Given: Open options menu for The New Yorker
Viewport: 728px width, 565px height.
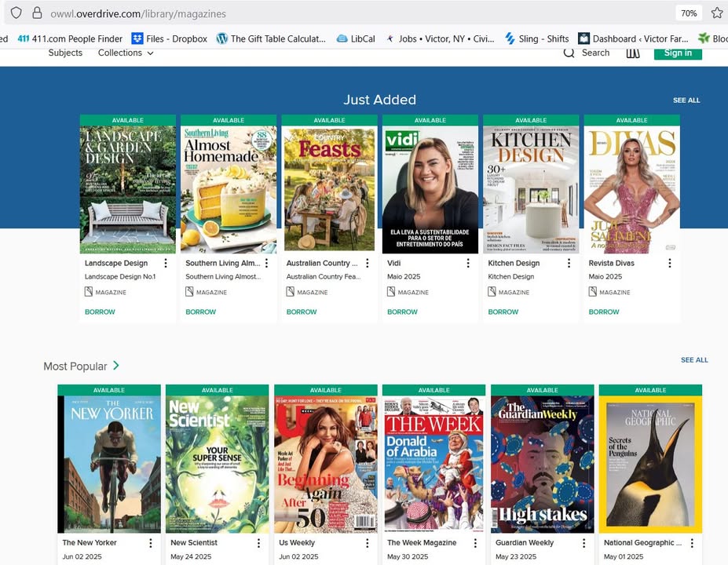Looking at the screenshot, I should 151,543.
